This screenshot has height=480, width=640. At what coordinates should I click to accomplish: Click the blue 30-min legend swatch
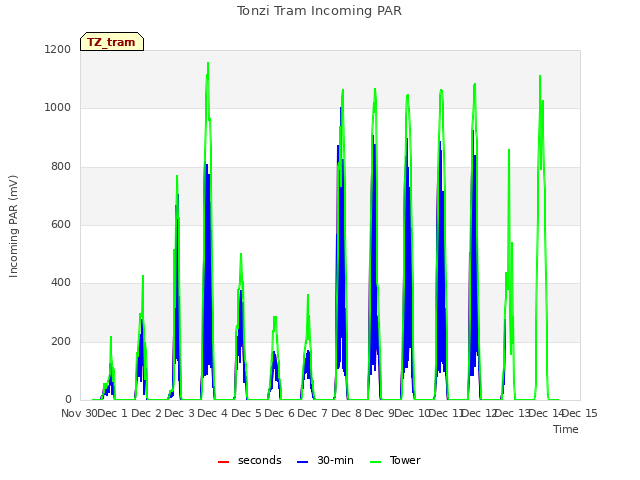tap(302, 462)
